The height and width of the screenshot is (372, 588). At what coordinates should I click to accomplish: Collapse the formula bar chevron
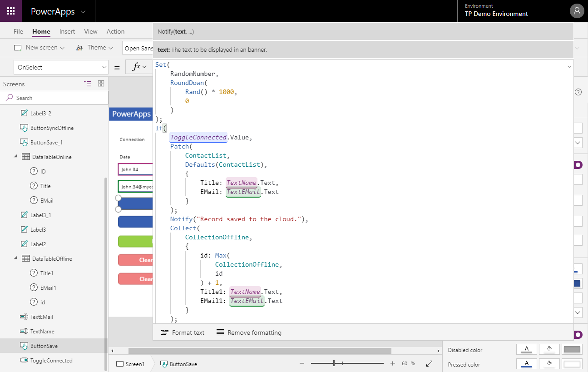[569, 67]
